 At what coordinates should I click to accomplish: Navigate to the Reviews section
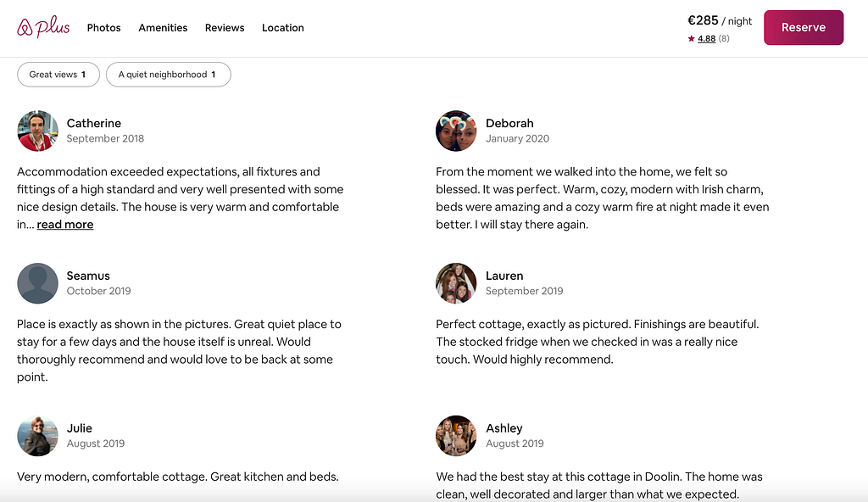tap(225, 28)
